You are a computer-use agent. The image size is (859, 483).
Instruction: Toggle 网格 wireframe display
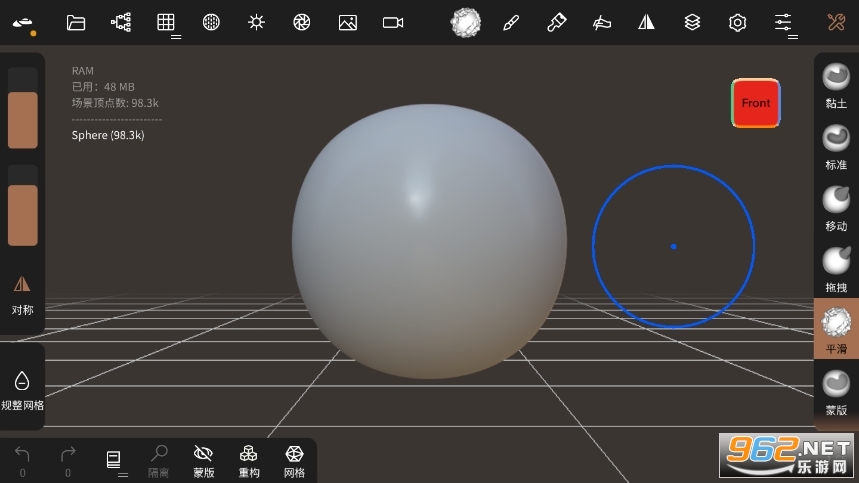294,461
